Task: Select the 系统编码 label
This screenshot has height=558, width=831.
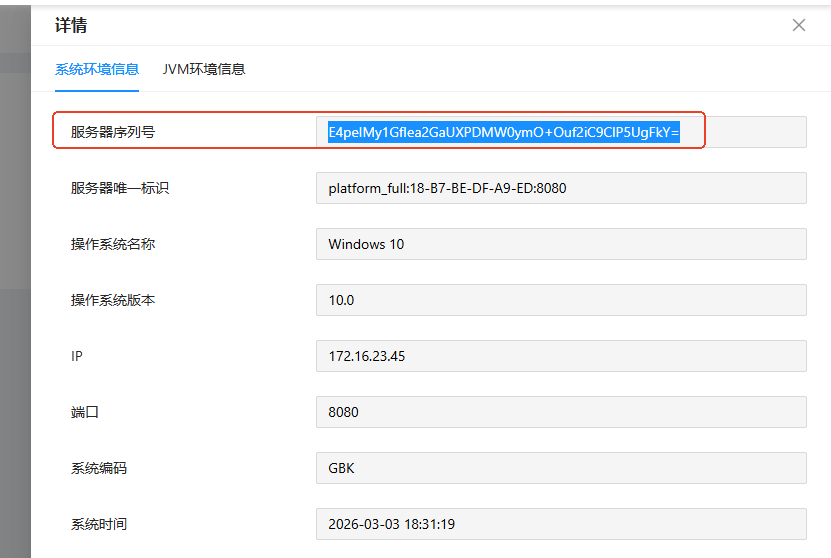Action: [99, 468]
